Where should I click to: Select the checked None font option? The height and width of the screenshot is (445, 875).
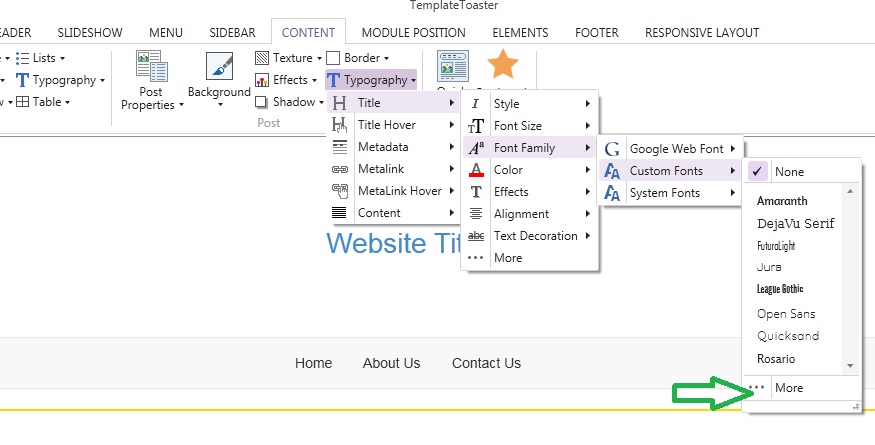click(x=788, y=172)
